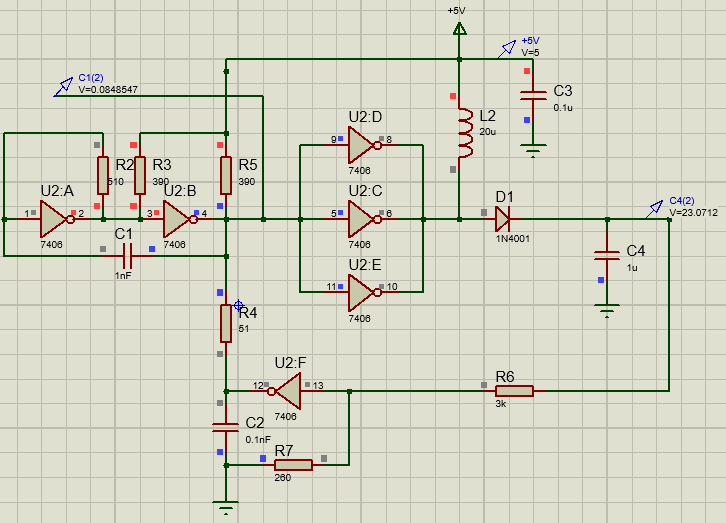Image resolution: width=726 pixels, height=523 pixels.
Task: Click resistor R4 symbol
Action: 226,324
